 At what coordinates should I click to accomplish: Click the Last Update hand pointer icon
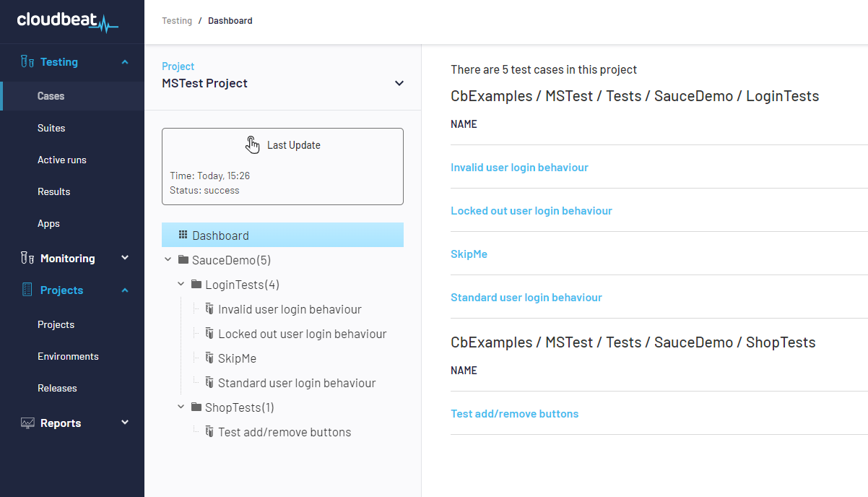pos(252,145)
